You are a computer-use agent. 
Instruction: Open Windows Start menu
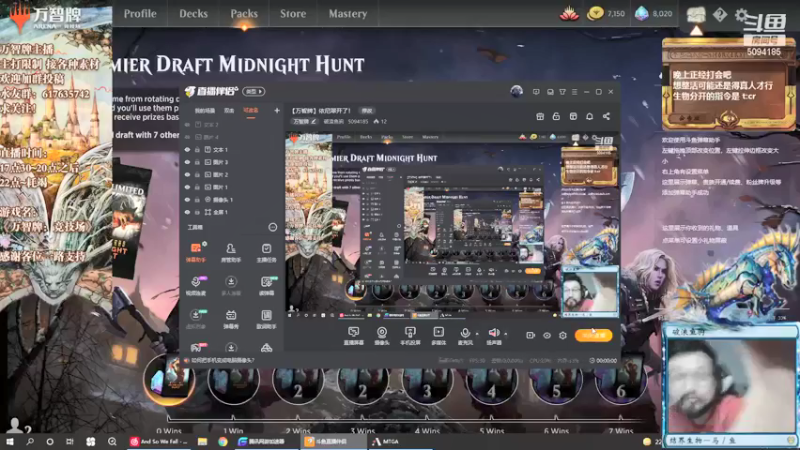point(10,441)
